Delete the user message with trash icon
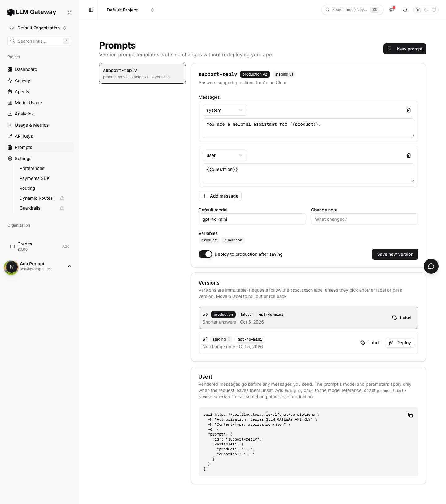 (409, 155)
